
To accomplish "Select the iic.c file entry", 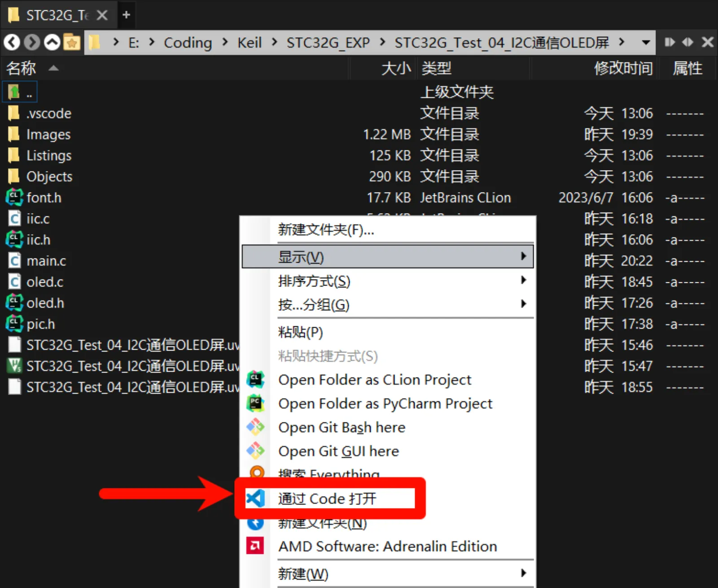I will 38,219.
